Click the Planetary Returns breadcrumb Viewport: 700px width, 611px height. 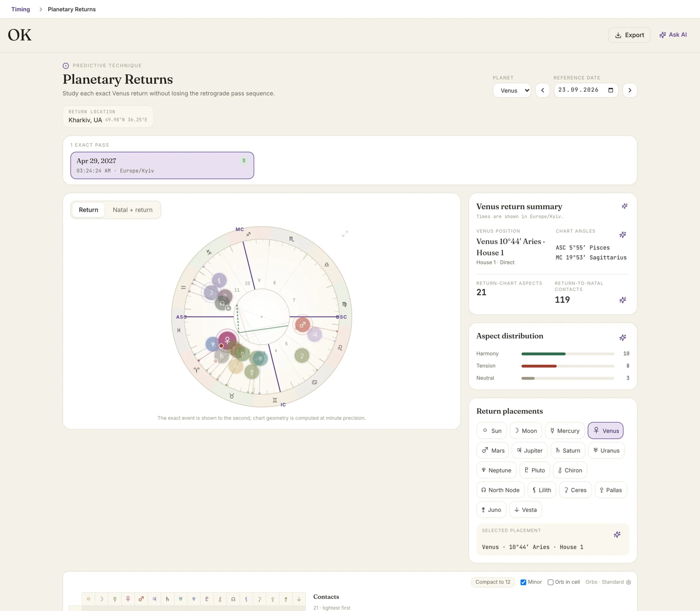click(72, 9)
